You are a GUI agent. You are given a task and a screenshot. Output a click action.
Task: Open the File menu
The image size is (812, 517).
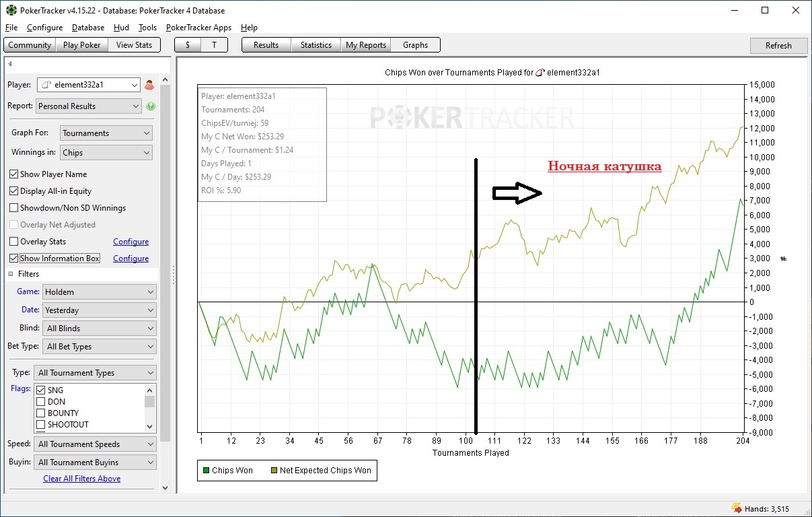click(11, 28)
